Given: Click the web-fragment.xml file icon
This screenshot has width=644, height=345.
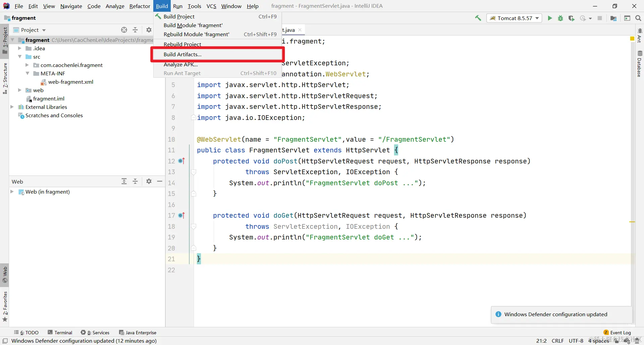Looking at the screenshot, I should [44, 82].
